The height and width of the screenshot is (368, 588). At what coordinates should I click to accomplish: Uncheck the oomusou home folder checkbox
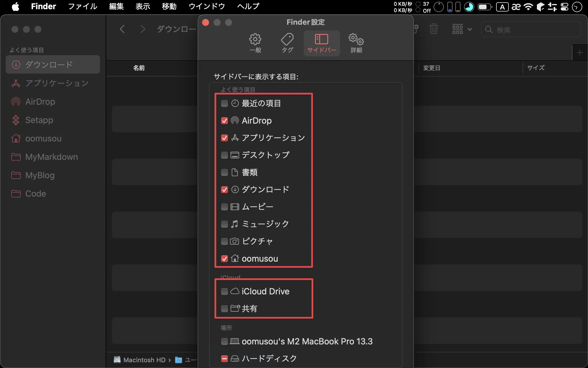pos(225,259)
